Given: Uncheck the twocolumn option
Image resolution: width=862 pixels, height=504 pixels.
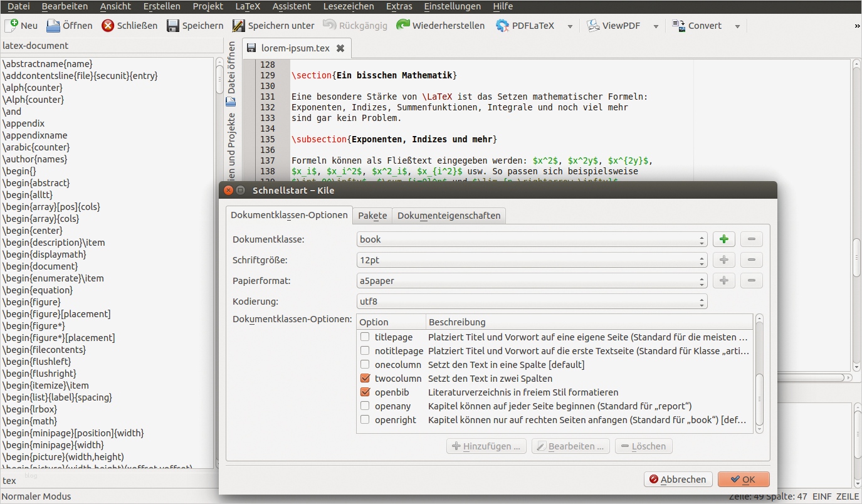Looking at the screenshot, I should tap(365, 379).
